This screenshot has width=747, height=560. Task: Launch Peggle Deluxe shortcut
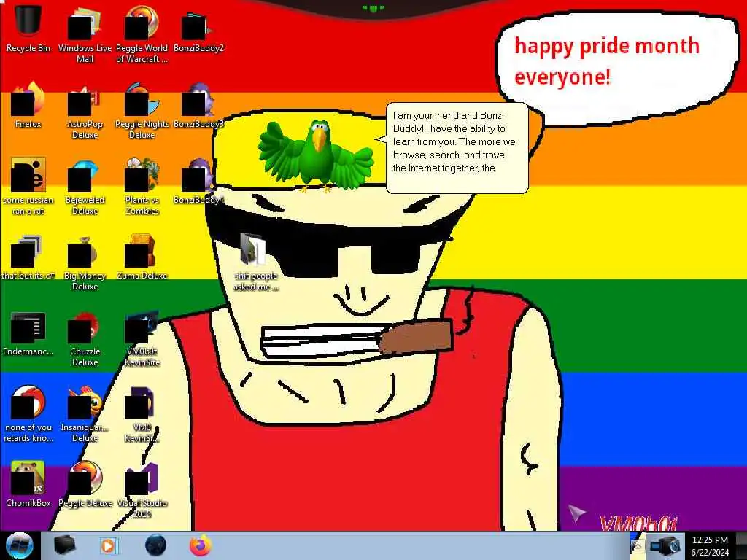(x=85, y=484)
